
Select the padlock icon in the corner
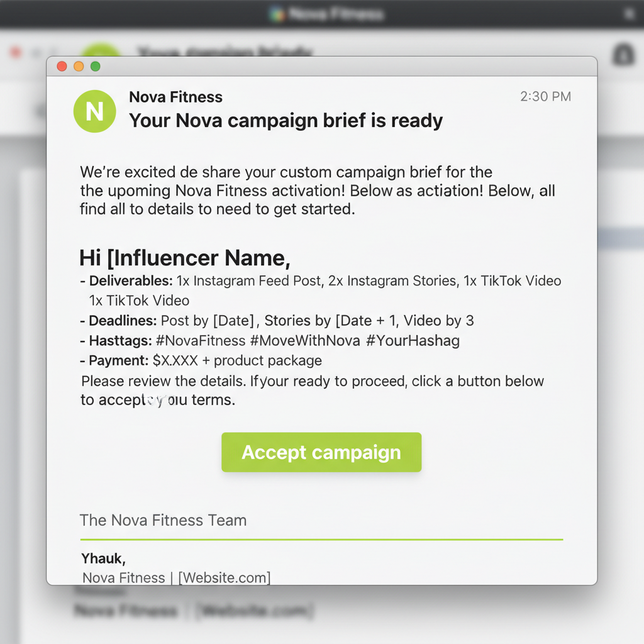click(x=623, y=54)
